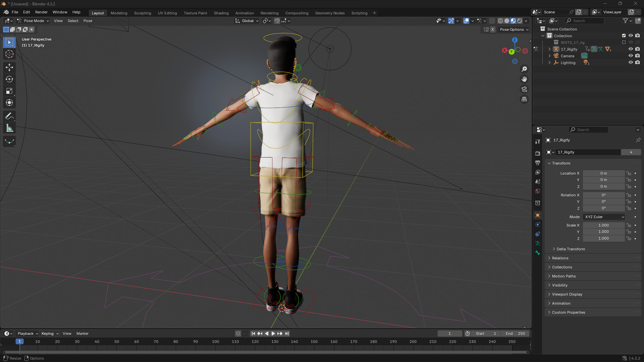
Task: Open the Armature data properties tab
Action: pos(538,243)
